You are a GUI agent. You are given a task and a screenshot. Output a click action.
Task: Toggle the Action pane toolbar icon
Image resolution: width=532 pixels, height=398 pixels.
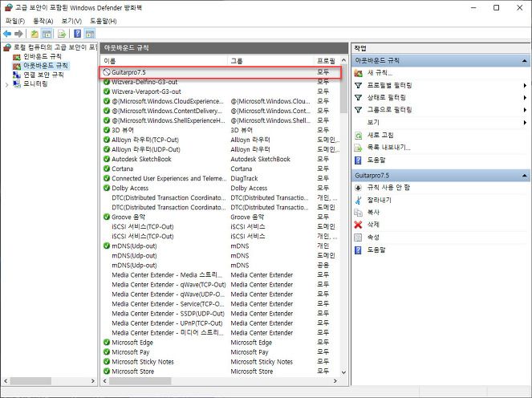(90, 34)
